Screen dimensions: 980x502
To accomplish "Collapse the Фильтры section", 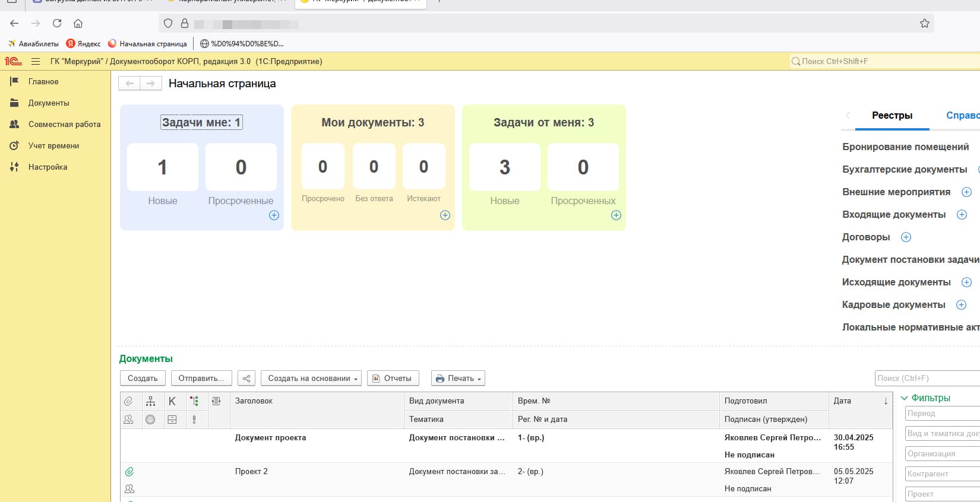I will (925, 398).
